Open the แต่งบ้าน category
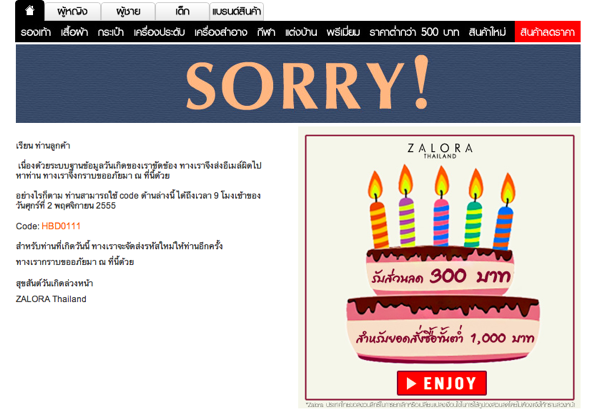Image resolution: width=600 pixels, height=410 pixels. point(301,32)
